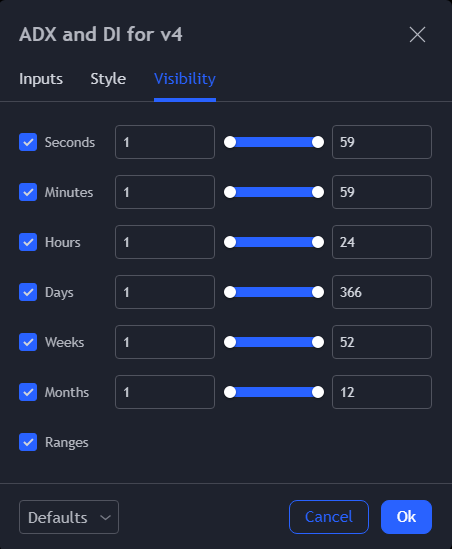Open the Defaults dropdown

point(69,517)
